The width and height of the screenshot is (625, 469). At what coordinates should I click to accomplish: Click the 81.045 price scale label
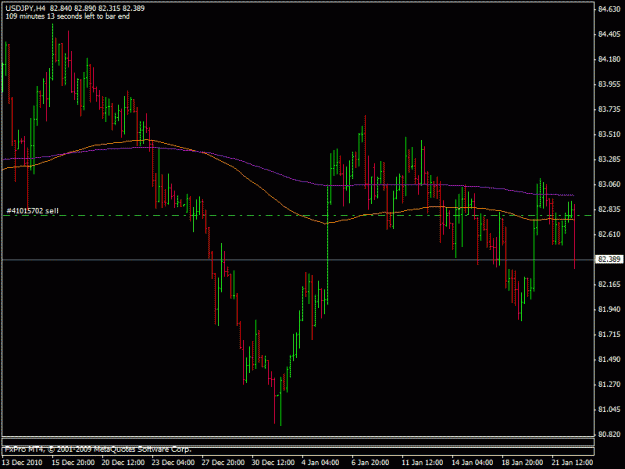click(609, 409)
